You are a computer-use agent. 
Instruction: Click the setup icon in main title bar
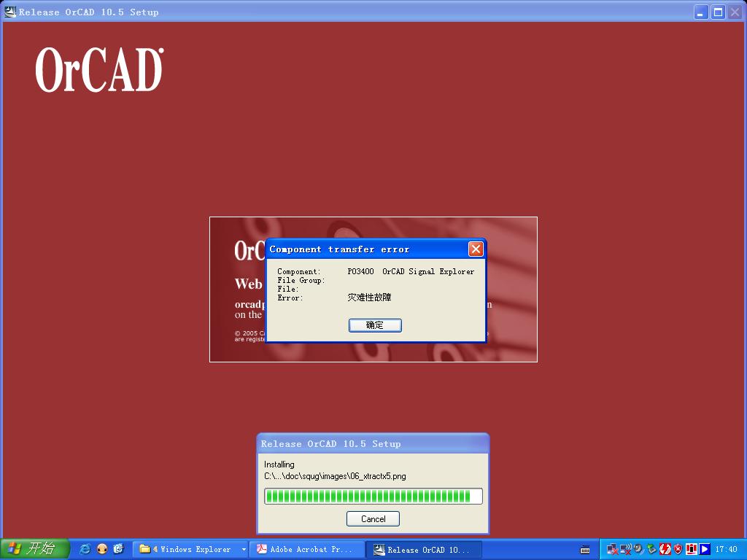coord(9,12)
